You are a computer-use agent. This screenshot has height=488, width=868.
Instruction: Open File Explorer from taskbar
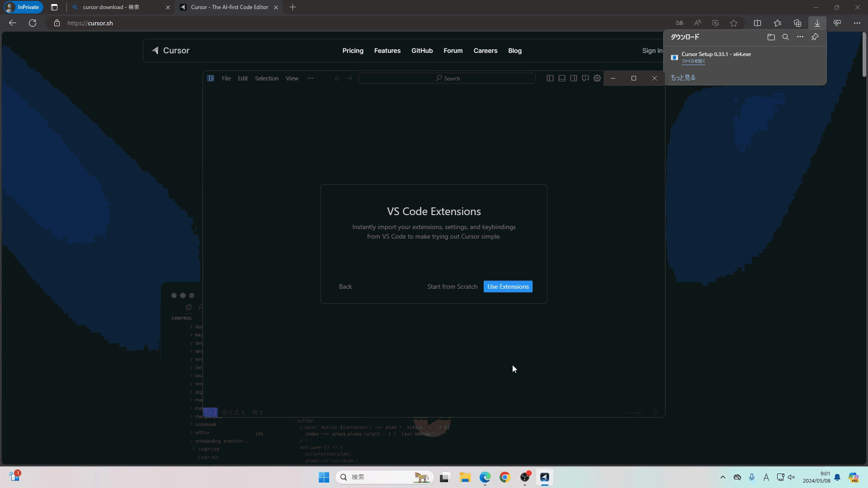pos(465,477)
